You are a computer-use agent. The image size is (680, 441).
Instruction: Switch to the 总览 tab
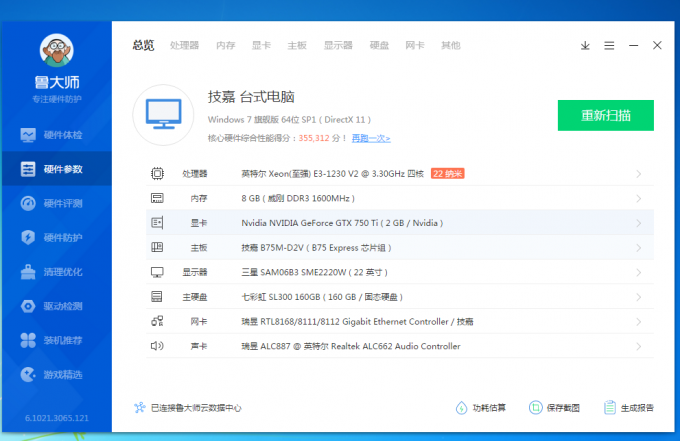coord(144,45)
